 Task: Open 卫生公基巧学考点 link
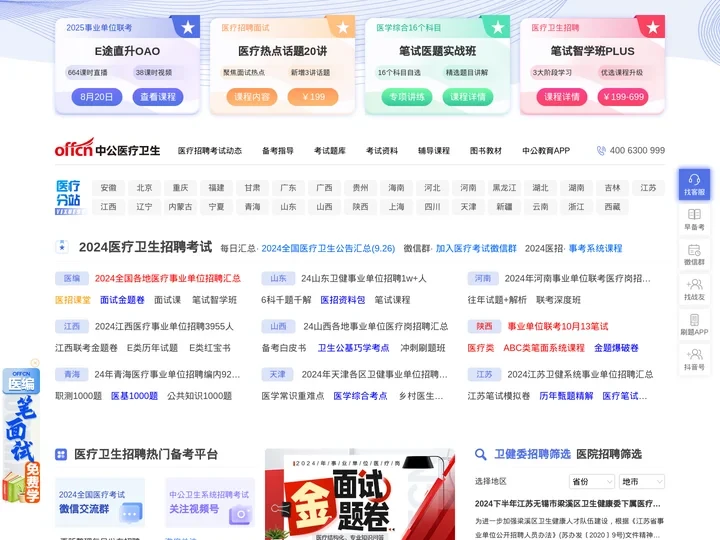click(x=354, y=348)
